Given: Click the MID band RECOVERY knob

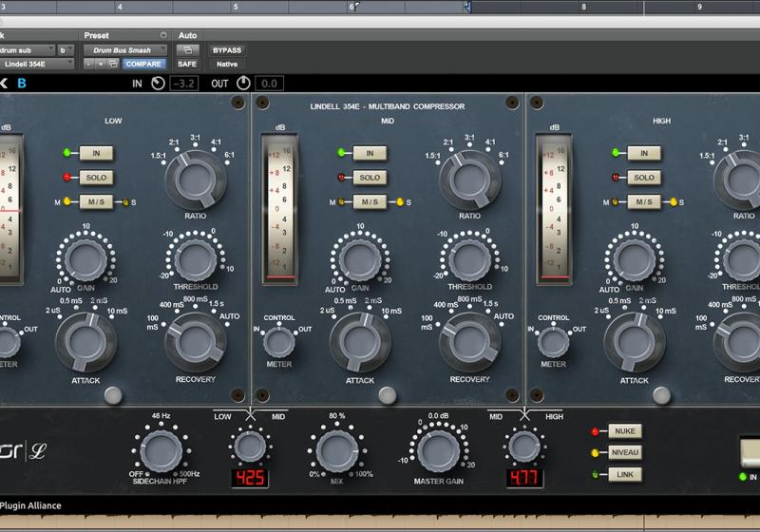Looking at the screenshot, I should point(469,342).
